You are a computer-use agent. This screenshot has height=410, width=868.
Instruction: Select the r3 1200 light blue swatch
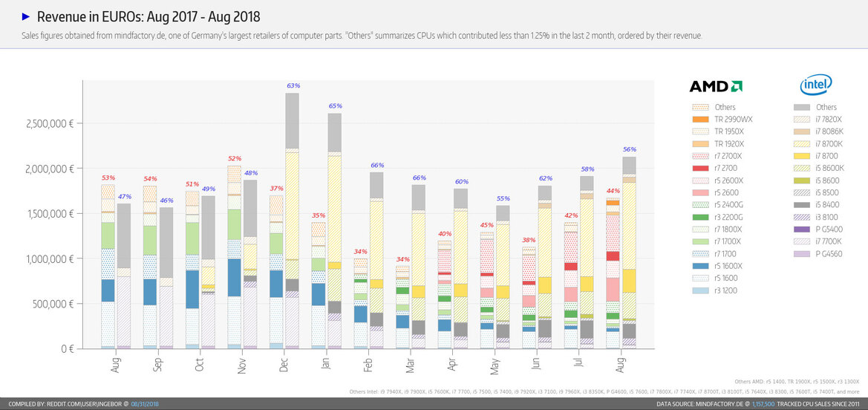(700, 290)
